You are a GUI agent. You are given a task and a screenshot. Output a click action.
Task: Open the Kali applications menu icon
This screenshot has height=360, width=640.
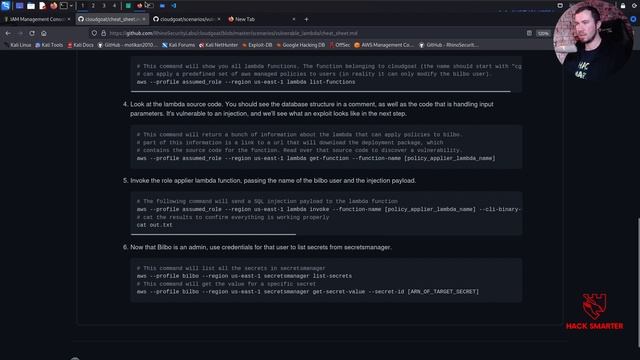[5, 5]
